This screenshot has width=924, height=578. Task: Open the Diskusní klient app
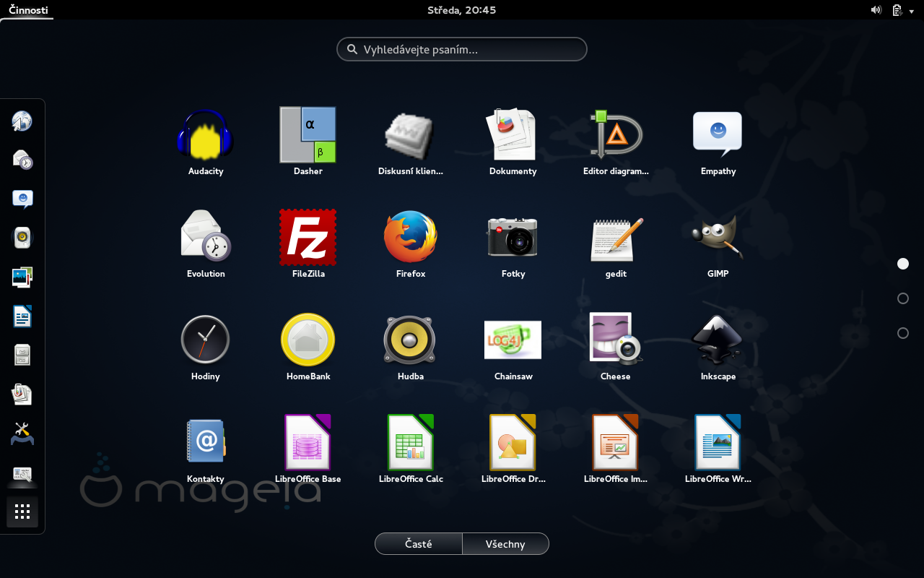click(x=410, y=135)
